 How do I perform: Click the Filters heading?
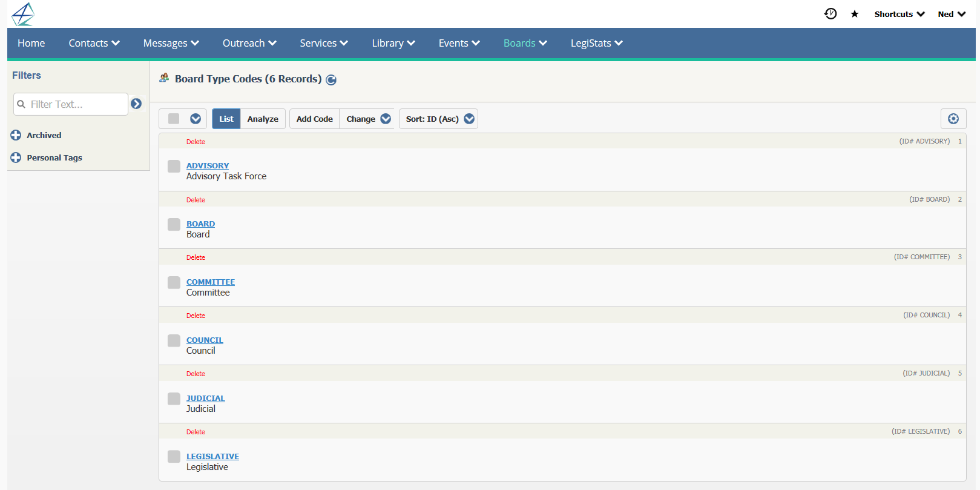[x=27, y=75]
